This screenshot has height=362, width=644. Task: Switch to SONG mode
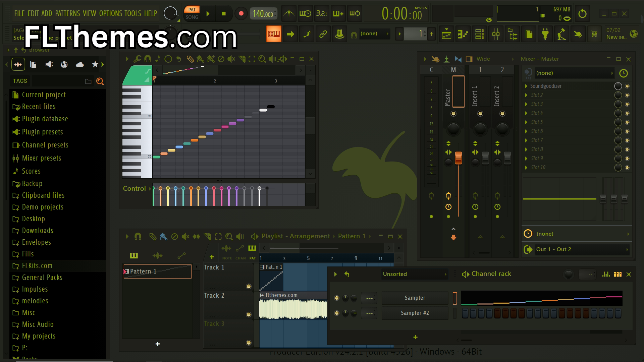pyautogui.click(x=192, y=17)
